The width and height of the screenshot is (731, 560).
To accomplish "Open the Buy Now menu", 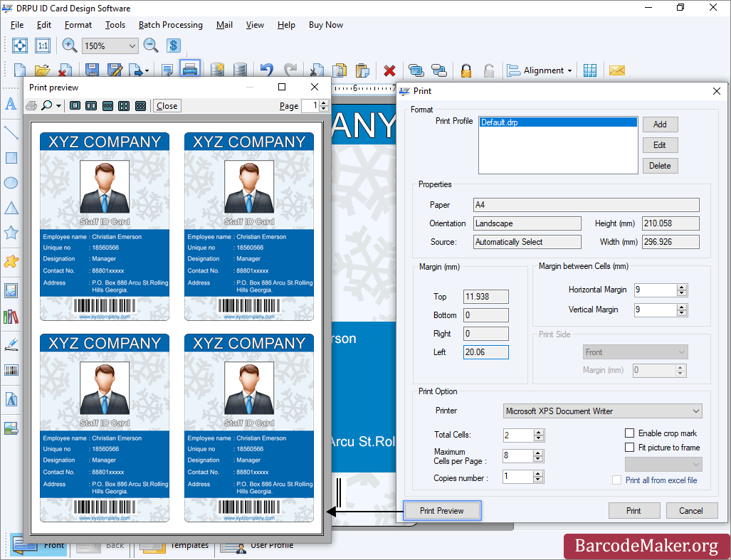I will [x=326, y=25].
